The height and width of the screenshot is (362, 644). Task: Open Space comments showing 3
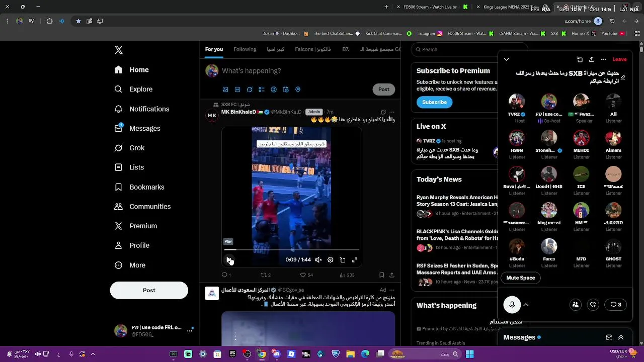coord(615,305)
